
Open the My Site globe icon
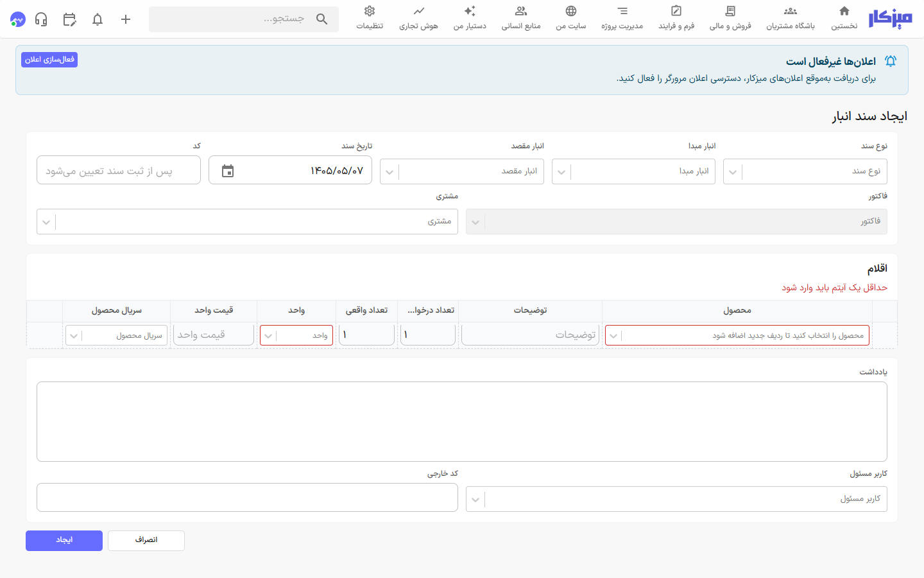click(x=571, y=11)
